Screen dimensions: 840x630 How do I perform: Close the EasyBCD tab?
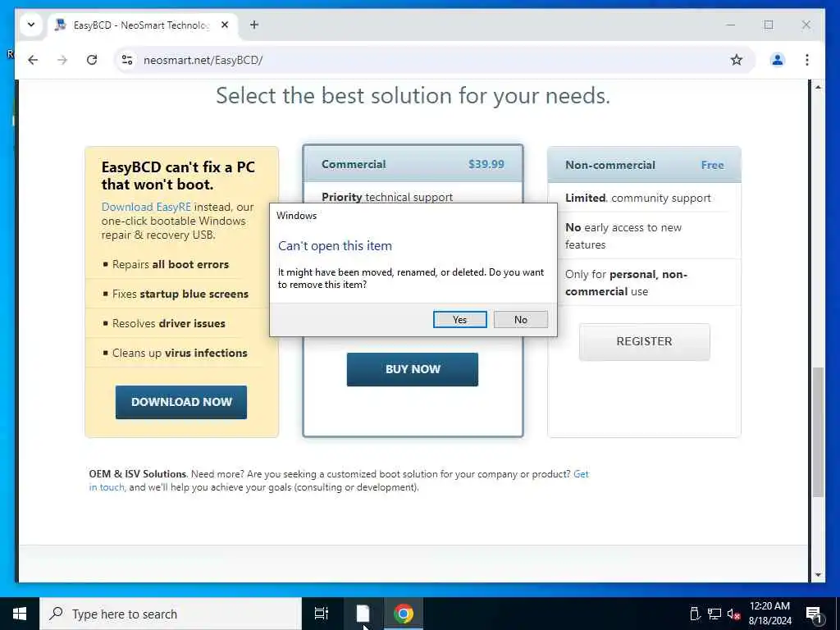(x=225, y=25)
